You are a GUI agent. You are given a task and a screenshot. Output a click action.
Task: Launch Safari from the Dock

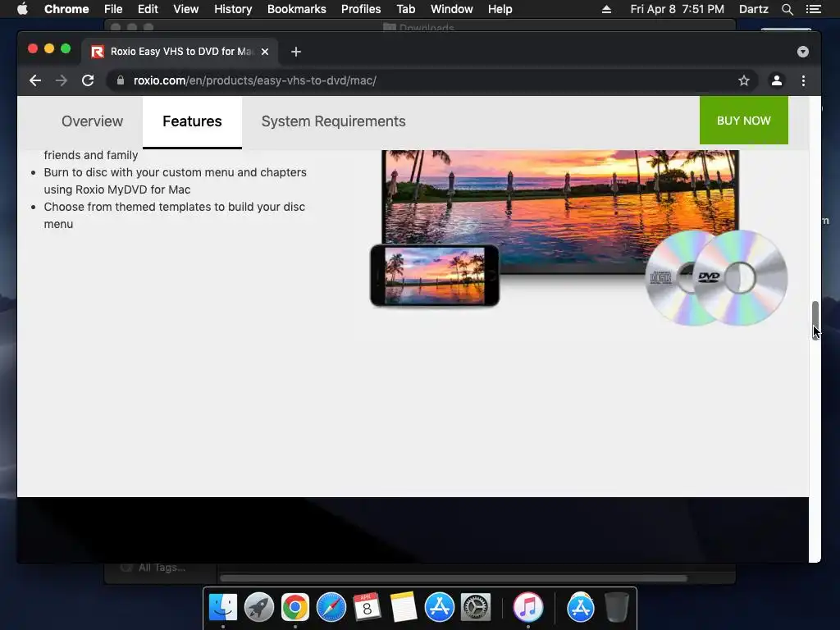[x=331, y=608]
